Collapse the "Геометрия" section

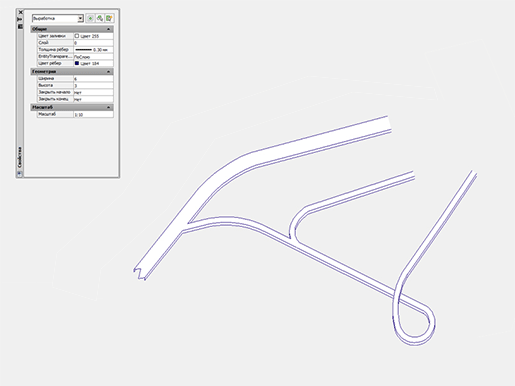(108, 72)
